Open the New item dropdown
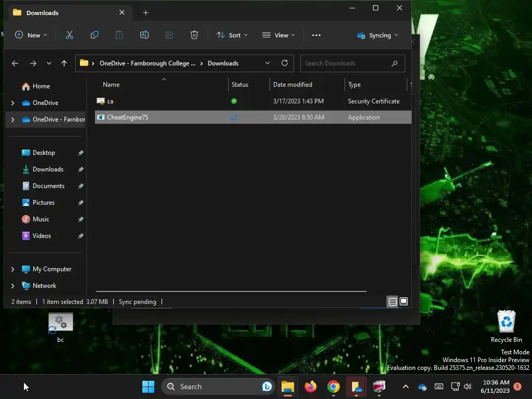 pyautogui.click(x=31, y=35)
